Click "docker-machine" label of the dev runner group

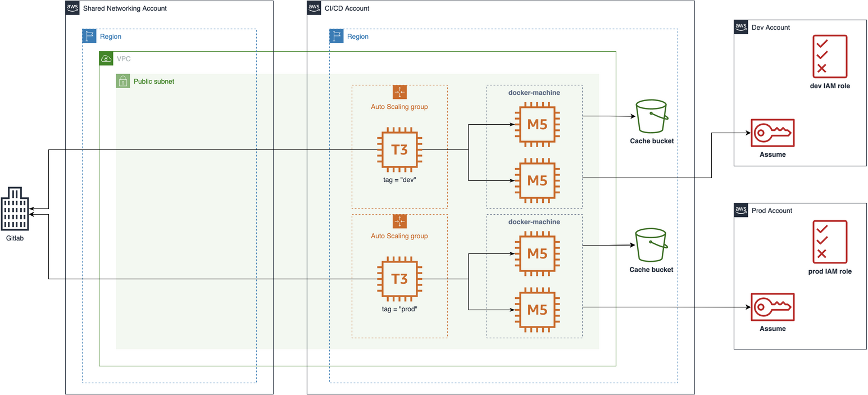[534, 93]
